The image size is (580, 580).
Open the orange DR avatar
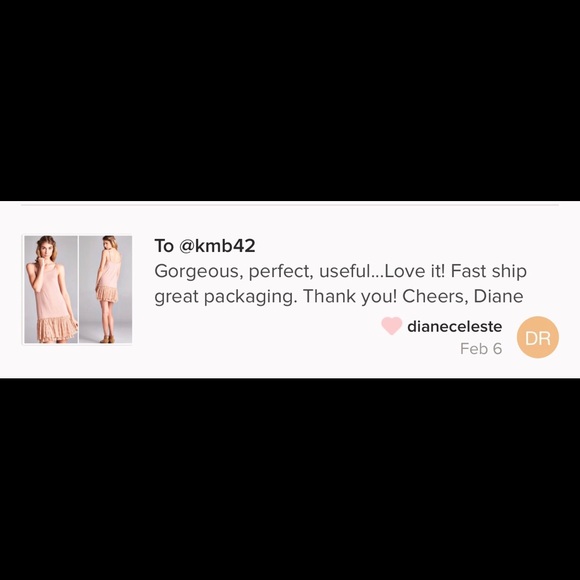click(537, 337)
